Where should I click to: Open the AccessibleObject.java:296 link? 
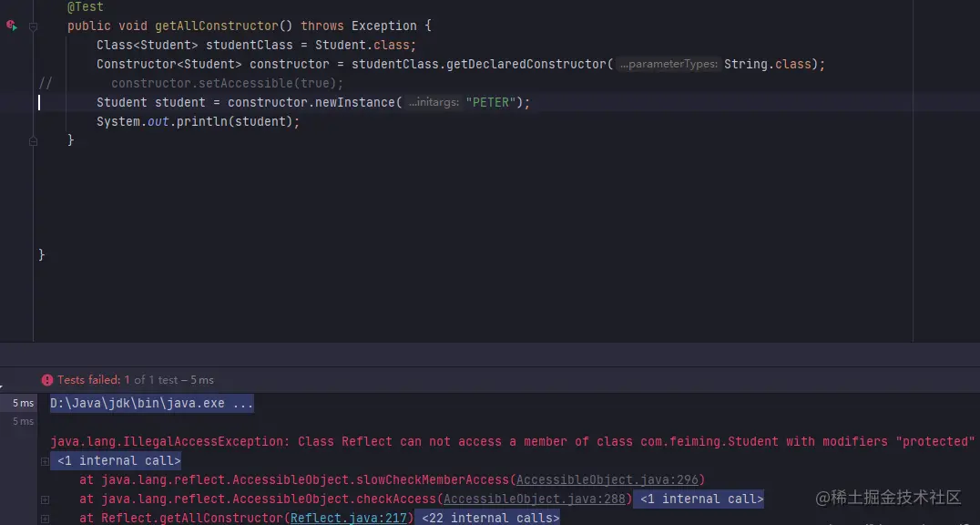pyautogui.click(x=607, y=480)
